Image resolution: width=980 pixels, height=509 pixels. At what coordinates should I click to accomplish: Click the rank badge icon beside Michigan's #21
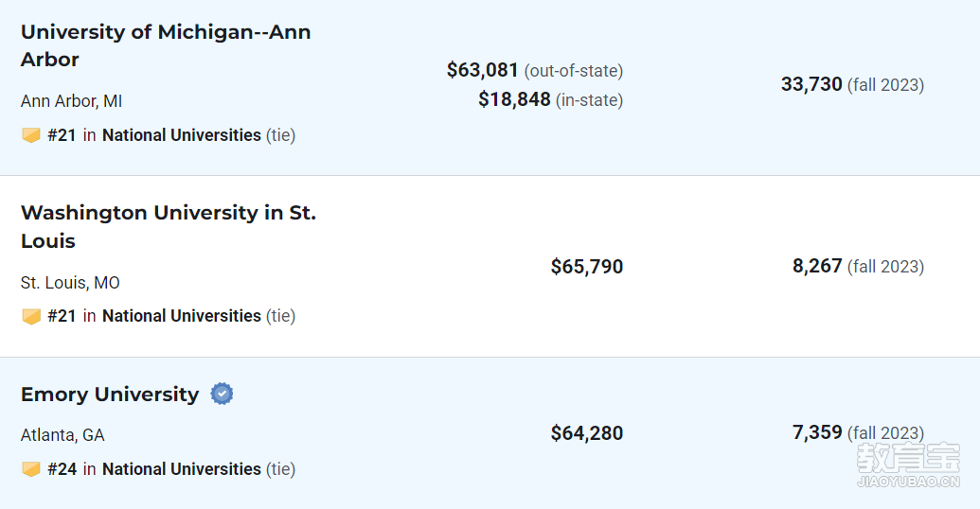coord(31,135)
